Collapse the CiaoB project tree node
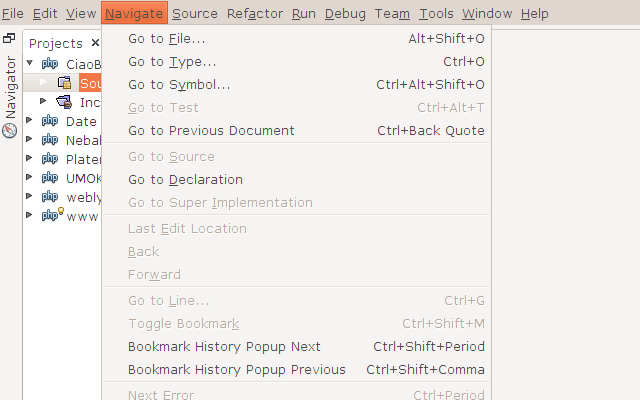The height and width of the screenshot is (400, 640). (x=30, y=63)
